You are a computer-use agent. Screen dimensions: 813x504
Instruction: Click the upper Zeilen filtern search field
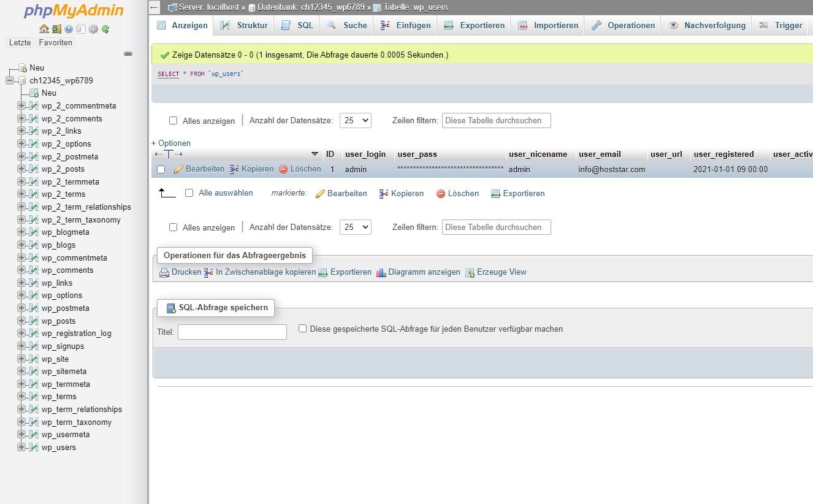pos(497,121)
